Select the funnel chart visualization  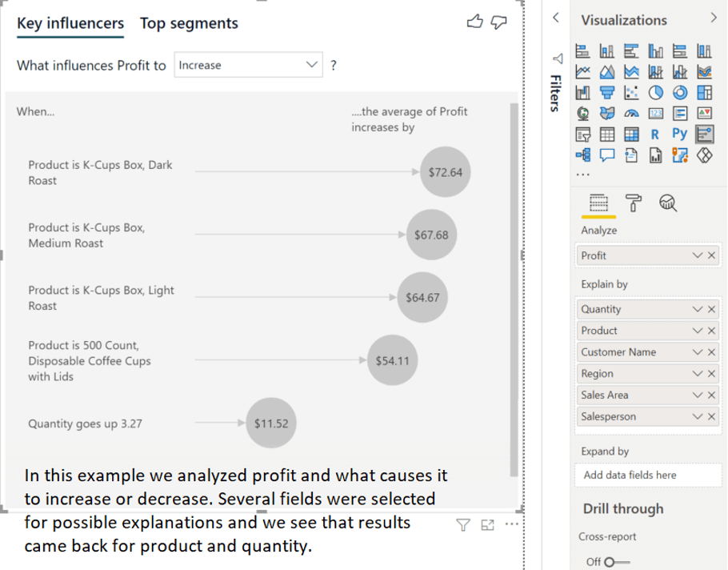click(607, 92)
